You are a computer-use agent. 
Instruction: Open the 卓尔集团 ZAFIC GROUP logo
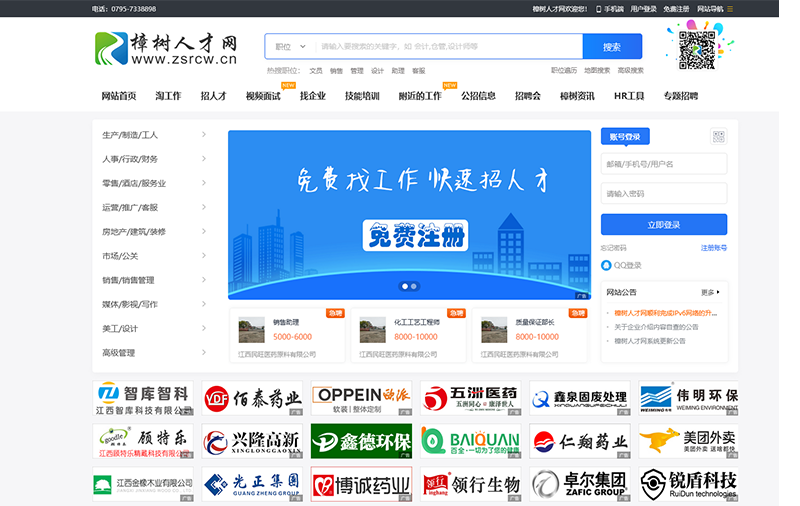(x=580, y=484)
